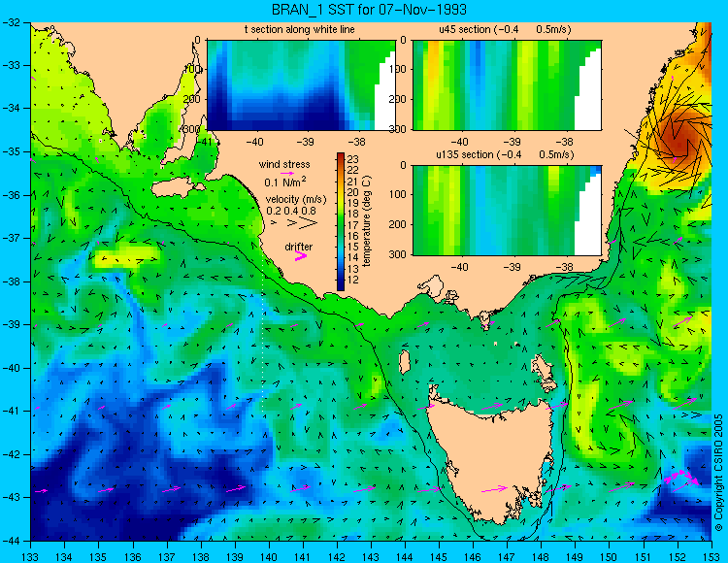
Task: Click the middle velocity legend arrow
Action: pyautogui.click(x=292, y=223)
